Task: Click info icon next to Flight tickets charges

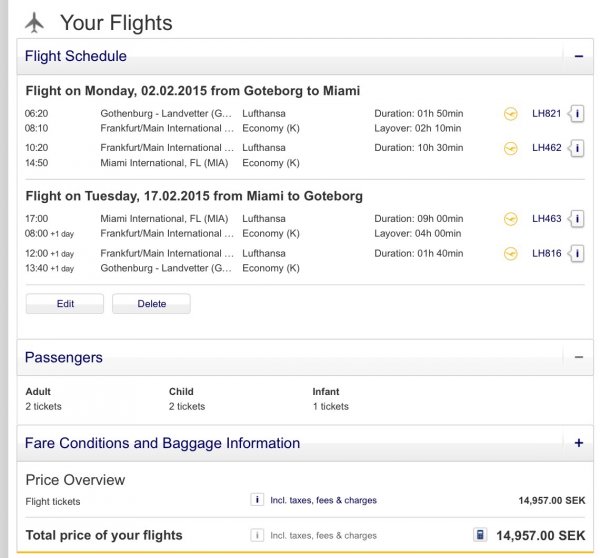Action: coord(257,500)
